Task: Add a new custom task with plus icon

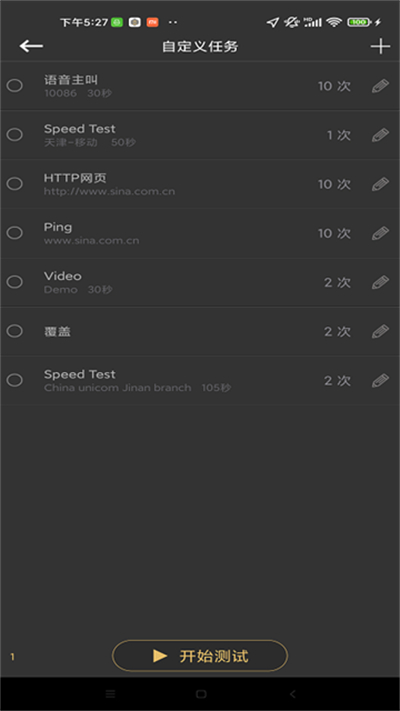Action: [x=380, y=46]
